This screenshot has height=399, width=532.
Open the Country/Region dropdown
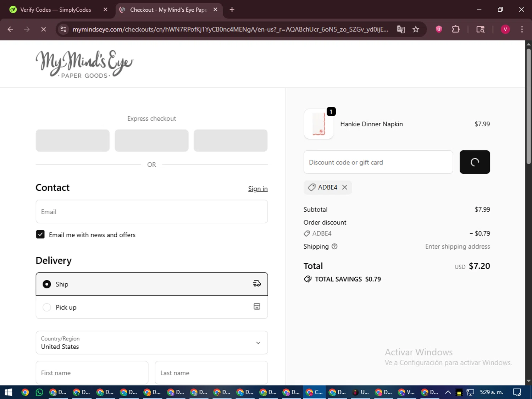click(x=152, y=343)
